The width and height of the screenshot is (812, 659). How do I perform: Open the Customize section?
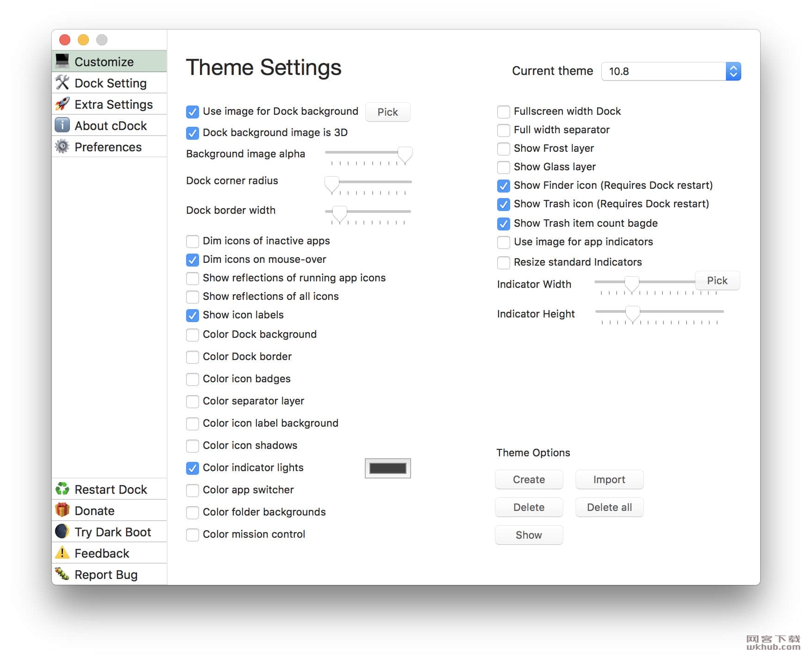pos(109,61)
